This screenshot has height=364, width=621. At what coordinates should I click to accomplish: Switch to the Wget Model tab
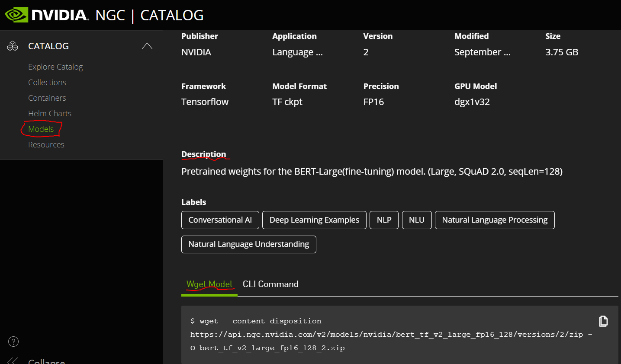pyautogui.click(x=209, y=284)
